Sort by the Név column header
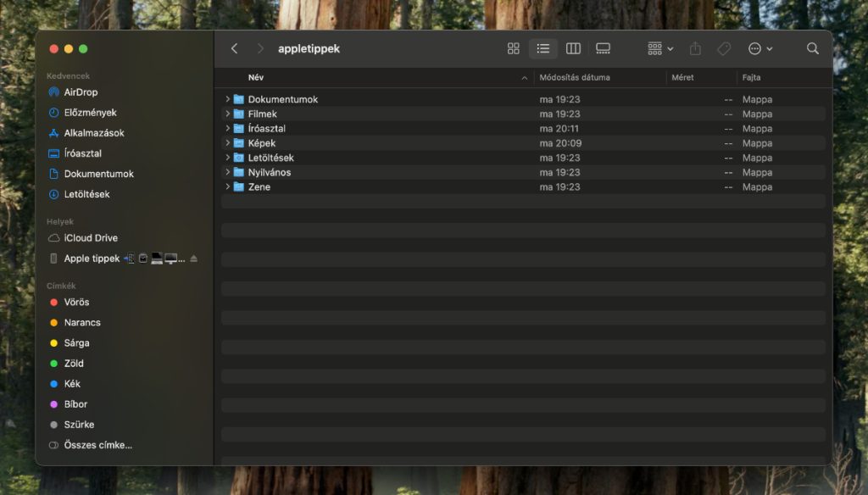Screen dimensions: 868x495 [x=256, y=77]
